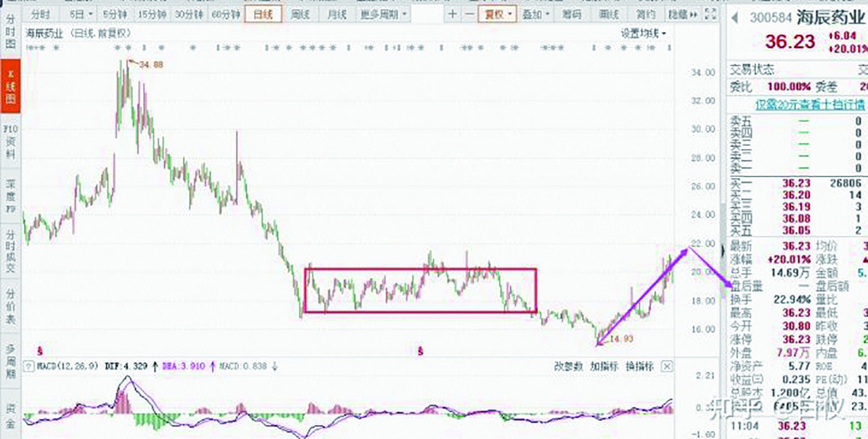
Task: Open the 仅需20元查看十档行情 link
Action: (810, 105)
